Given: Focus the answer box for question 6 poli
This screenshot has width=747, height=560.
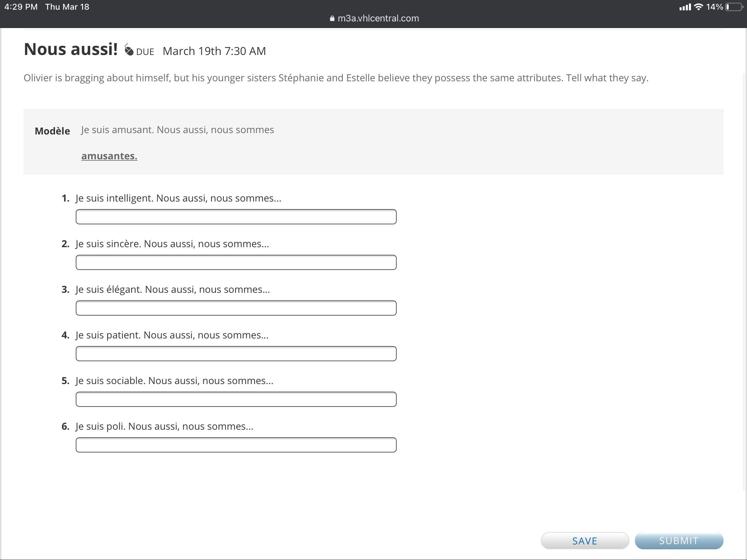Looking at the screenshot, I should point(236,445).
